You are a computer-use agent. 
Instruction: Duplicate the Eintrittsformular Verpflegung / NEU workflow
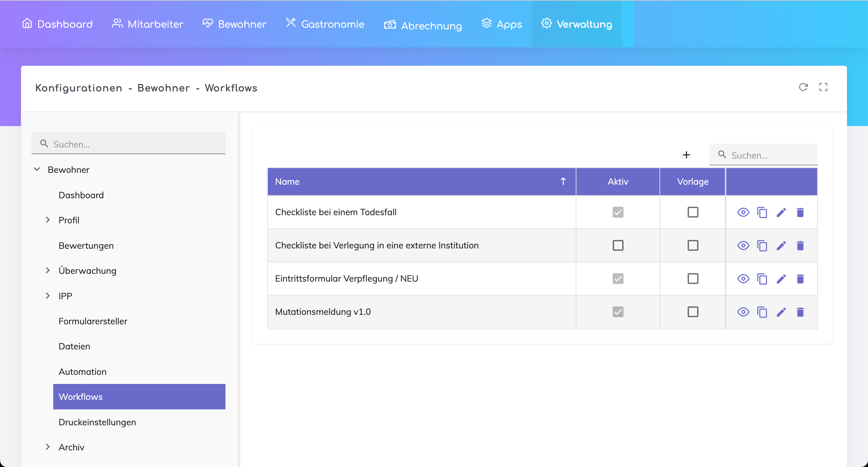(x=762, y=279)
